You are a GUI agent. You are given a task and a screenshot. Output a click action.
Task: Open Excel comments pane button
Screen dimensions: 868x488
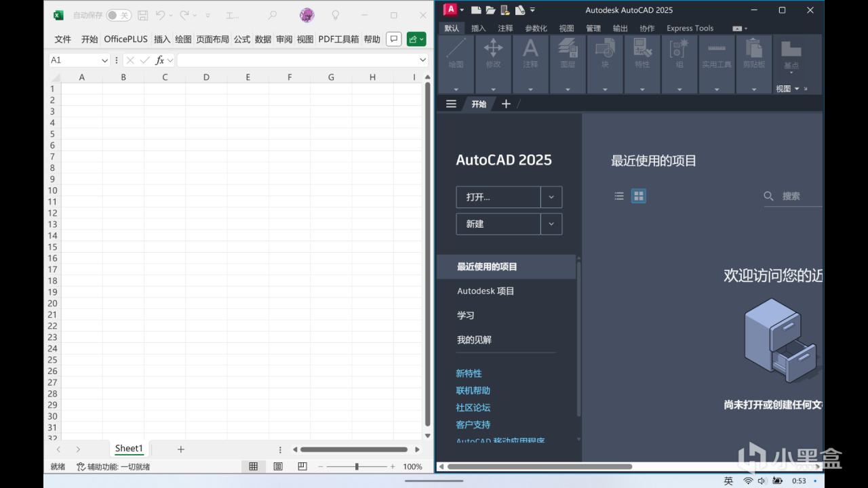tap(393, 39)
